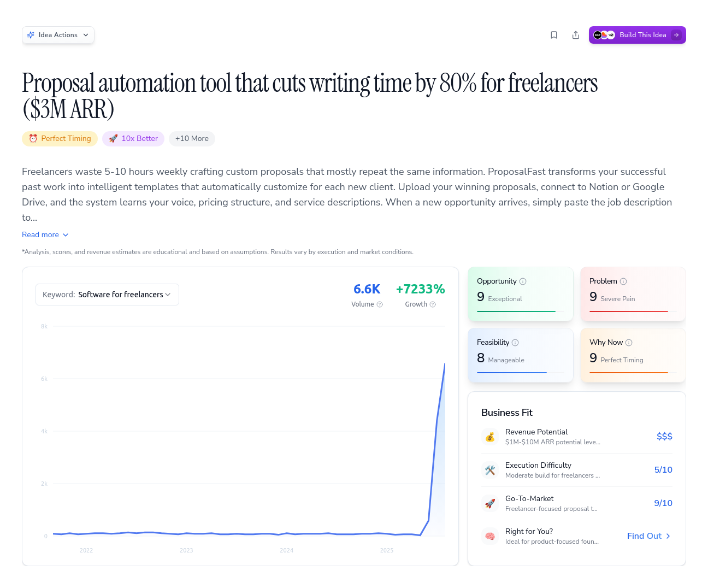Click the info icon beside Problem

623,281
